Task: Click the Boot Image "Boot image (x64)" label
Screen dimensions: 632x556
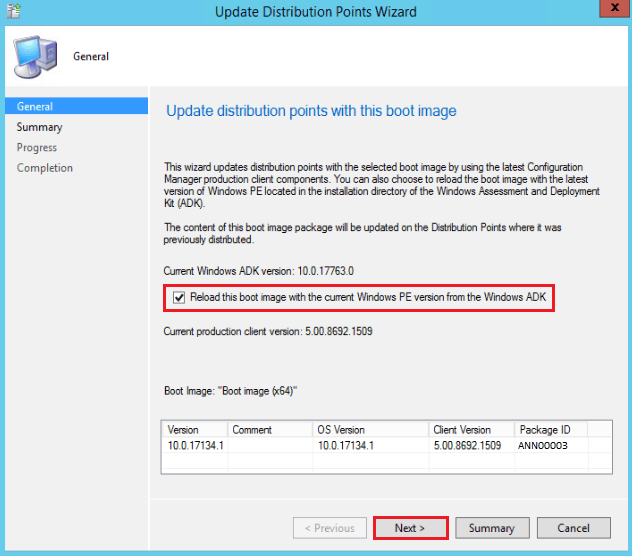Action: (x=230, y=391)
